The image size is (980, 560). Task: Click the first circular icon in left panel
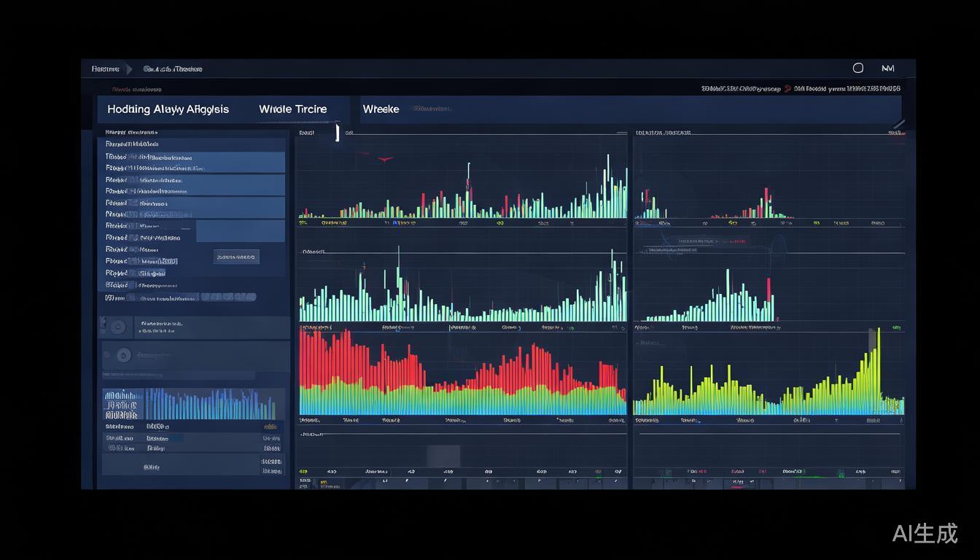[x=117, y=327]
